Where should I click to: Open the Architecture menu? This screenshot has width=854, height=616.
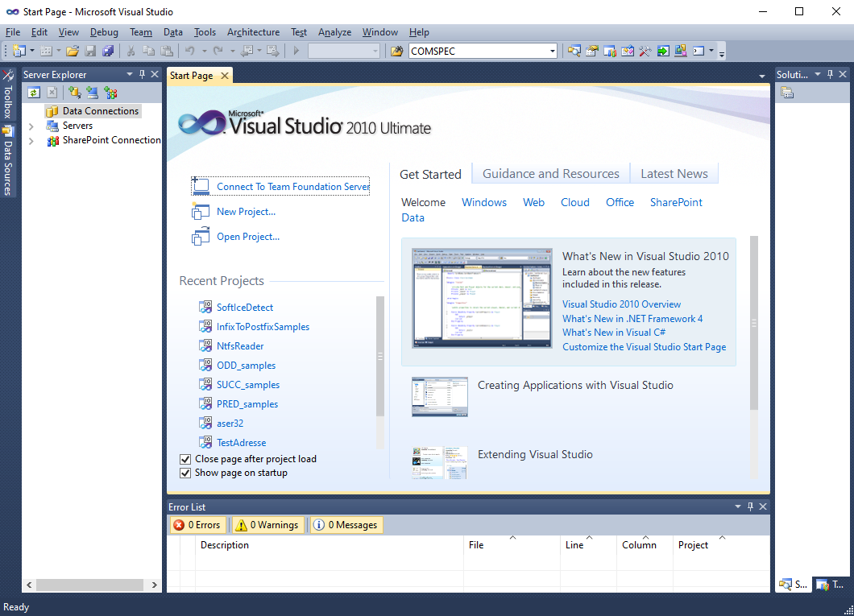coord(253,32)
